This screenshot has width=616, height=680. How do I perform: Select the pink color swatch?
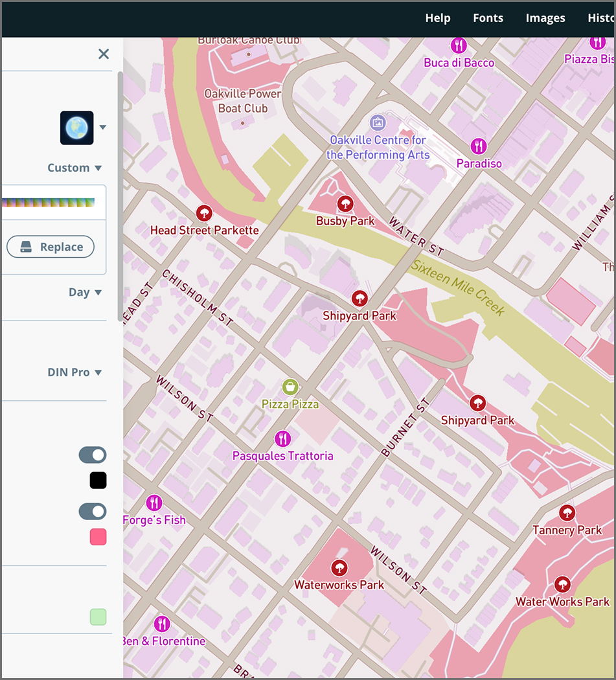(x=98, y=536)
